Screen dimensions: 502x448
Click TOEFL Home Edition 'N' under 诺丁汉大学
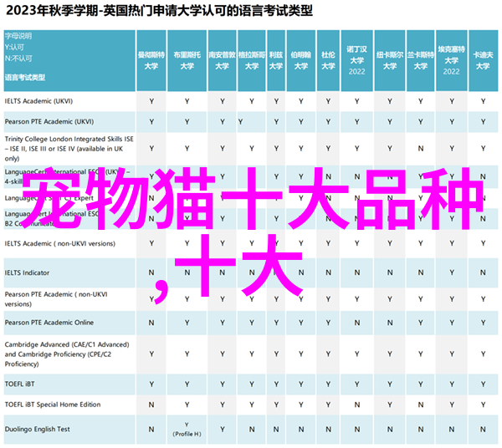point(357,405)
